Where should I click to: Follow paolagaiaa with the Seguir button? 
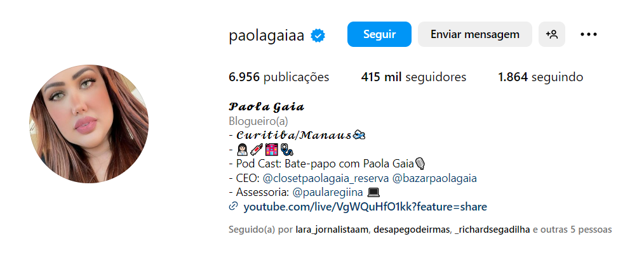(379, 34)
